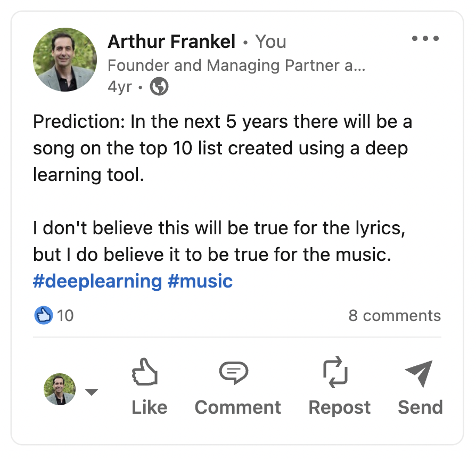Open the three-dots post options menu
Screen dimensions: 476x459
tap(425, 39)
